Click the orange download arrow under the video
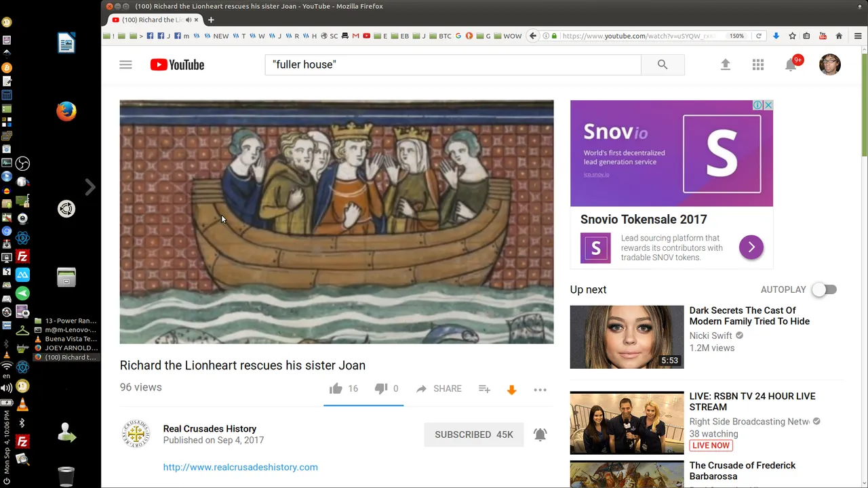The image size is (868, 488). point(512,389)
